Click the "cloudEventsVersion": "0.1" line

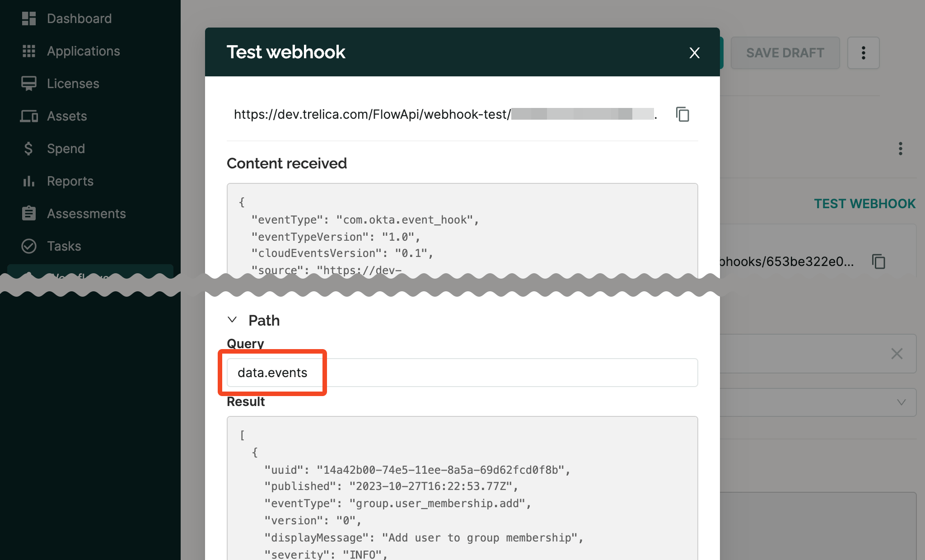(x=342, y=253)
